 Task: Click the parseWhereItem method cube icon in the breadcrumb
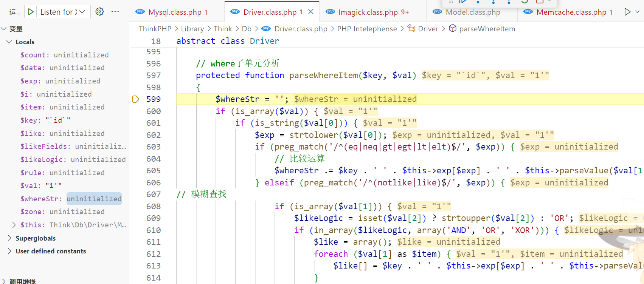[x=452, y=29]
